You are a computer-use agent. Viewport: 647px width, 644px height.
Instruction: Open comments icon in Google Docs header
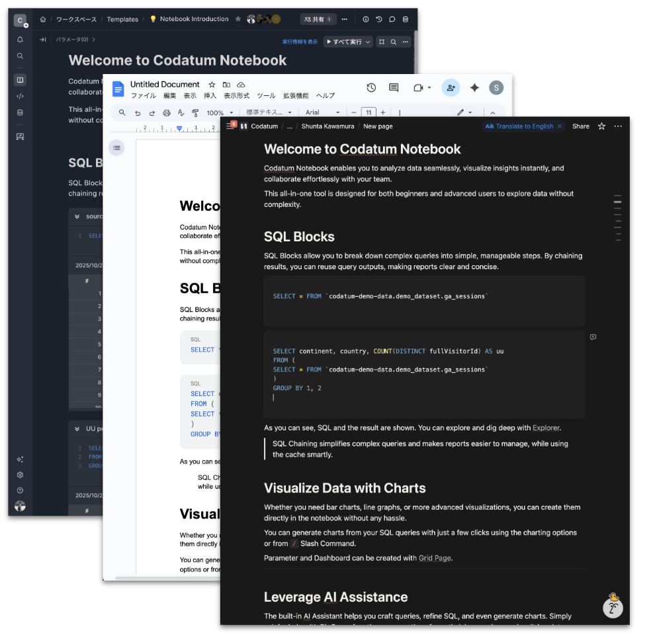pos(394,87)
